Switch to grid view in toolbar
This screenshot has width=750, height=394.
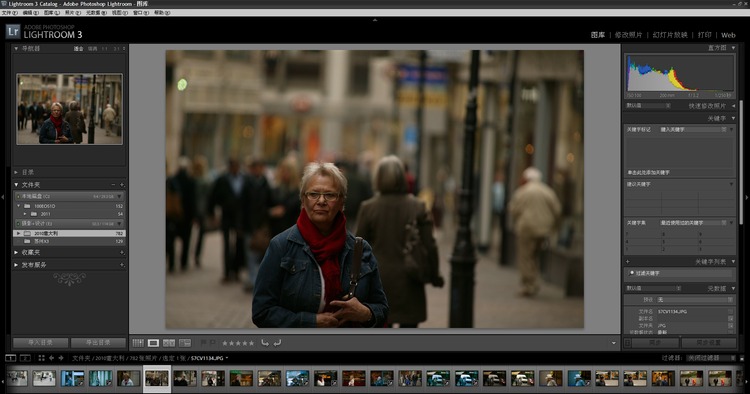[x=138, y=343]
